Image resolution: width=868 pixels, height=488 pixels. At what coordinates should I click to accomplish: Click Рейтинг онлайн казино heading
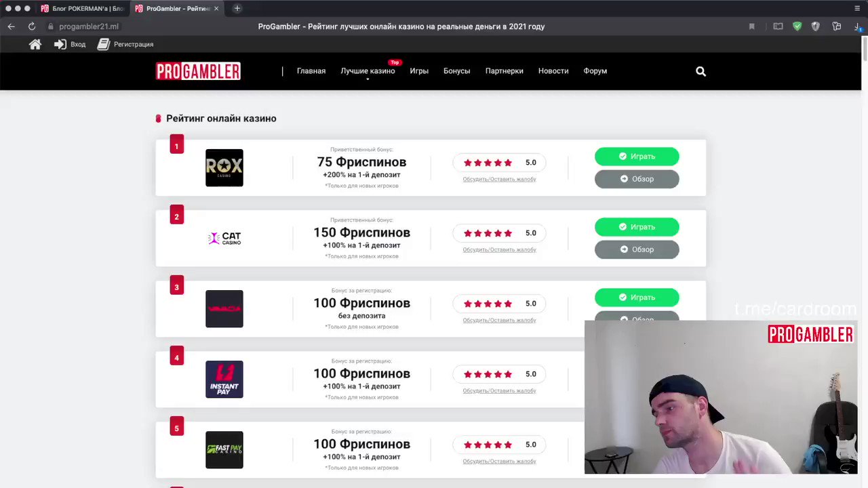221,118
